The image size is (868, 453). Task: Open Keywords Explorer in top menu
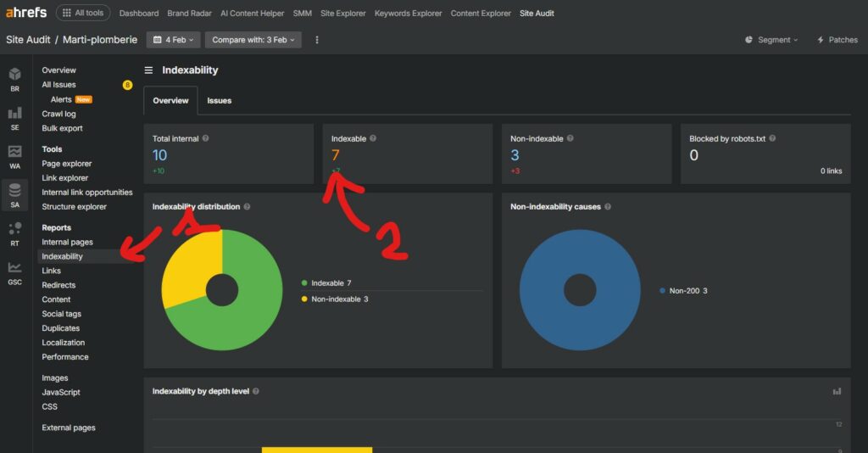[409, 14]
